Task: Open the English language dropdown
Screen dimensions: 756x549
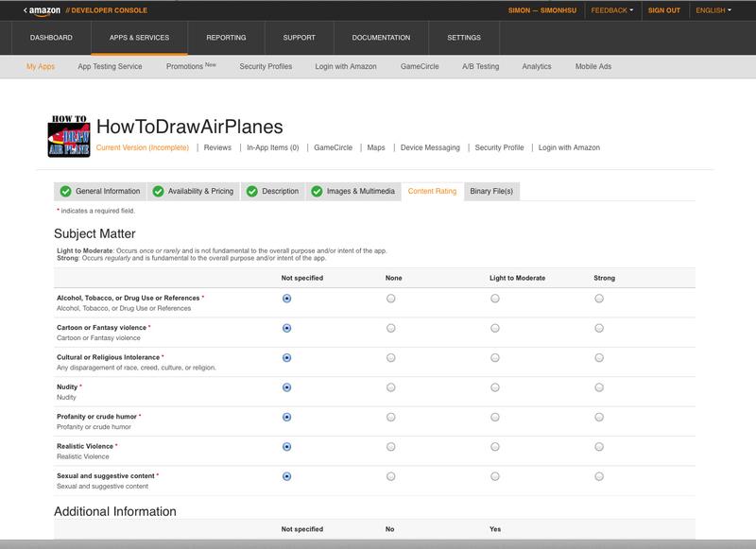Action: 713,10
